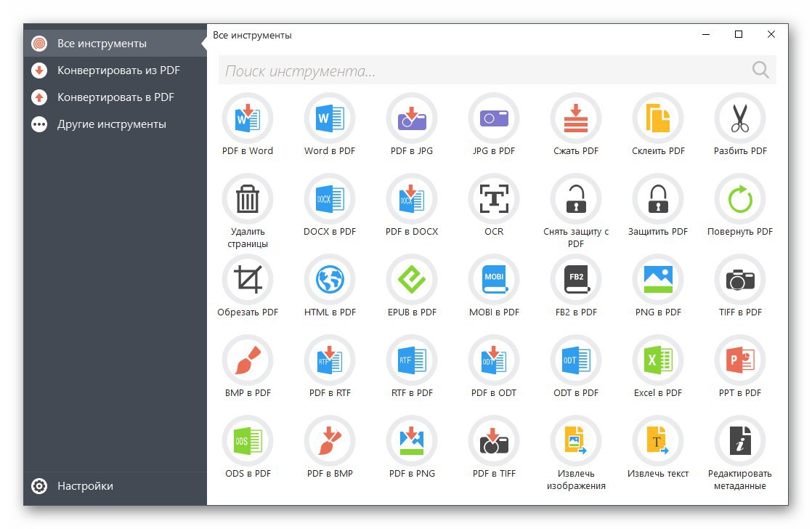
Task: Open the Извлечь текст tool
Action: [x=658, y=441]
